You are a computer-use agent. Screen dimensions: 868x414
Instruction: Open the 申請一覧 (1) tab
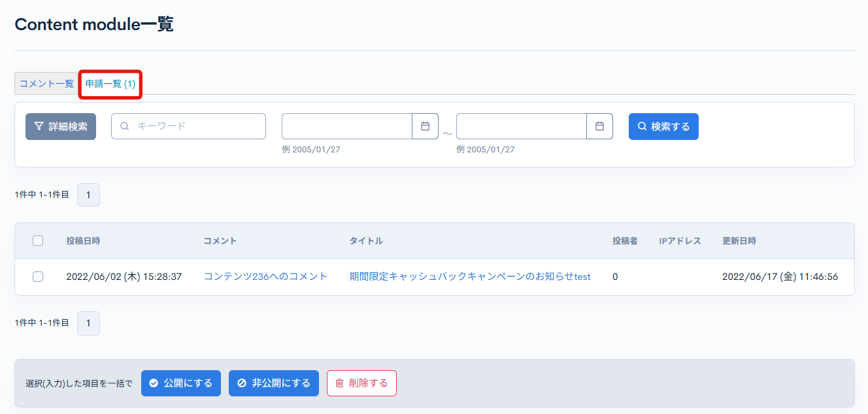coord(110,84)
